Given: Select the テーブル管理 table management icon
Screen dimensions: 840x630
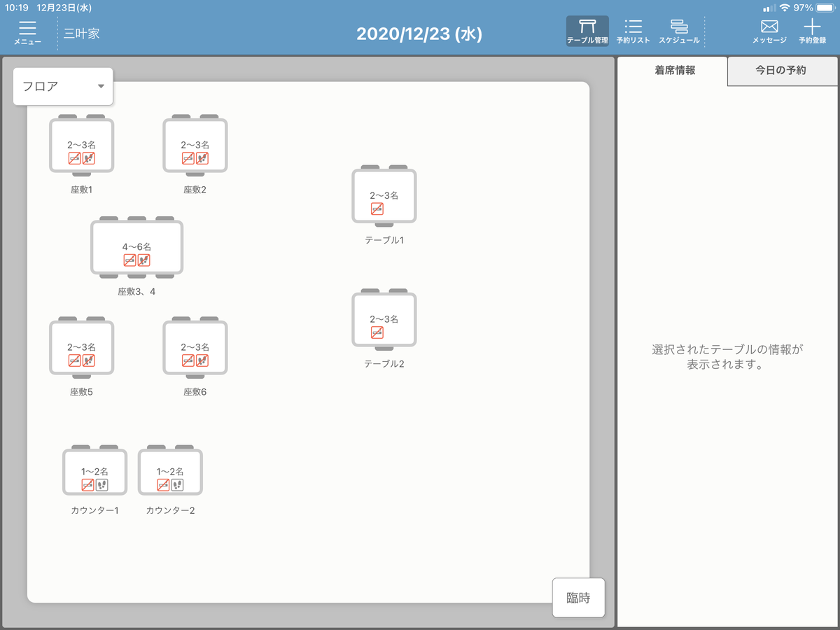Looking at the screenshot, I should click(587, 31).
